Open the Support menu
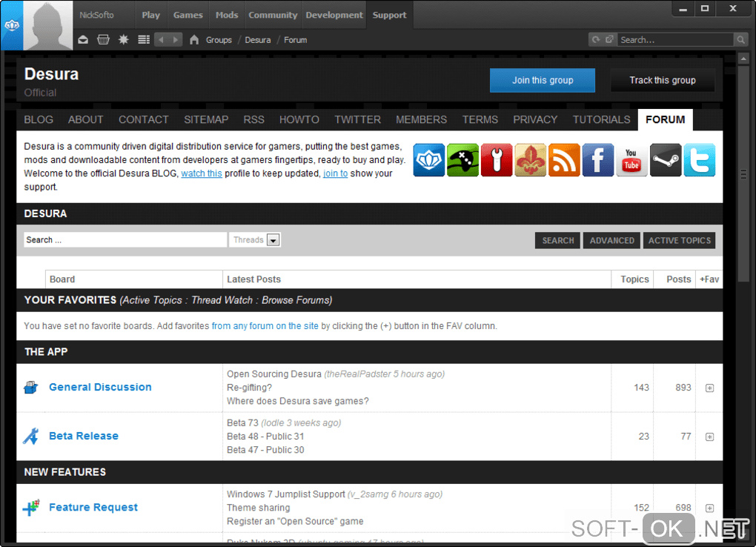This screenshot has width=756, height=547. click(390, 15)
